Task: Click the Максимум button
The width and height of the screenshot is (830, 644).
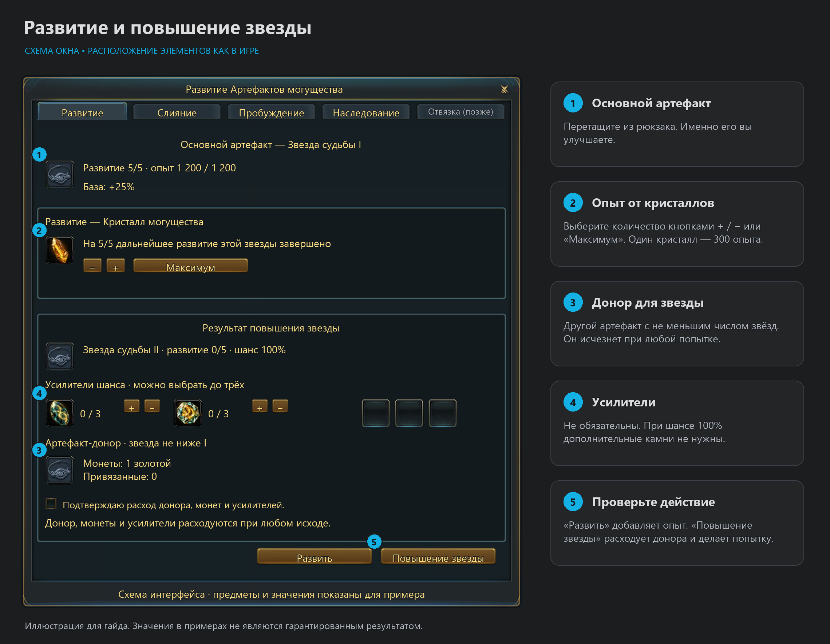Action: tap(191, 266)
